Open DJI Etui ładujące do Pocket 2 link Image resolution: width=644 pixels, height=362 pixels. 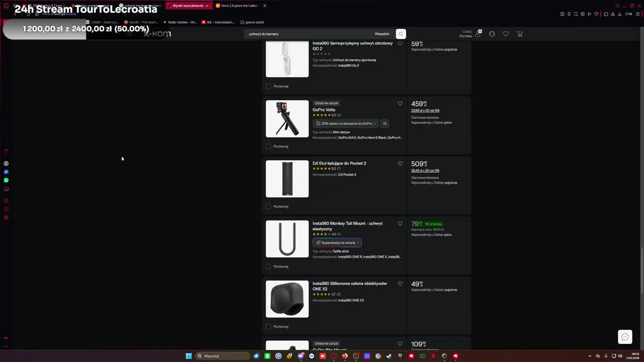(339, 163)
